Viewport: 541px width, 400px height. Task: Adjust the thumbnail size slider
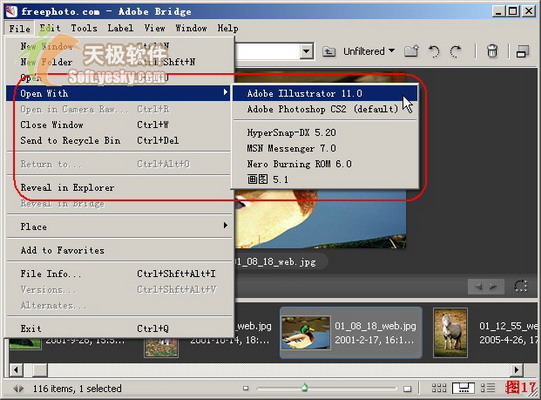[304, 388]
